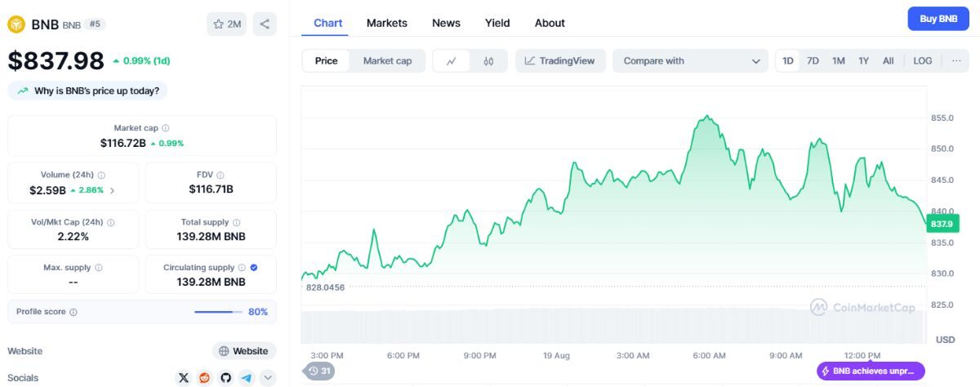
Task: Open Reddit social link
Action: [205, 378]
